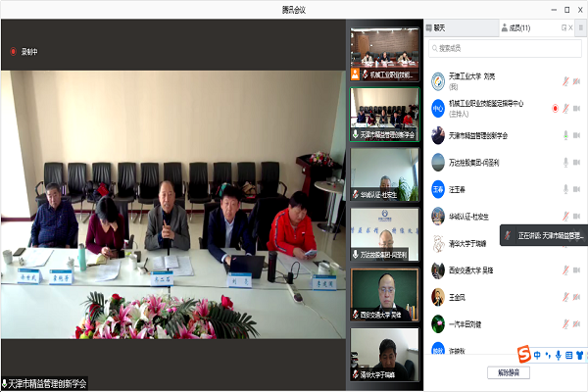Select member 天津工业大学 刘亮 avatar
Image resolution: width=588 pixels, height=392 pixels.
tap(438, 81)
